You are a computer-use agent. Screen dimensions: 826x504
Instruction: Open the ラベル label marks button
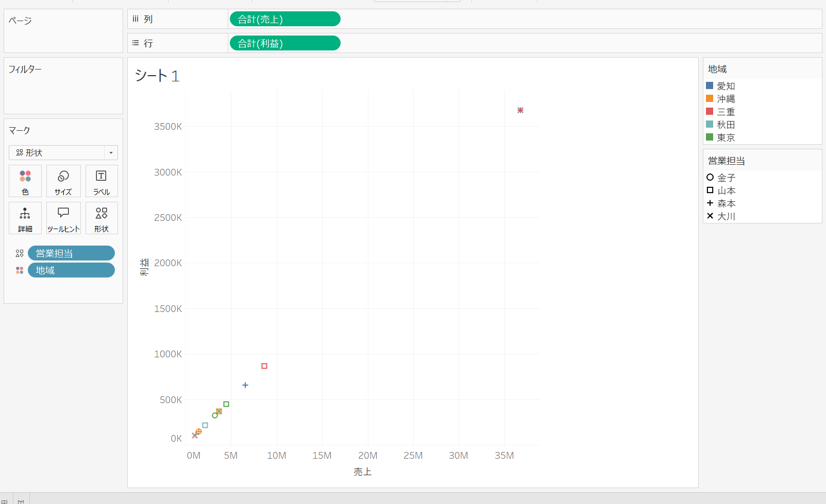point(102,181)
